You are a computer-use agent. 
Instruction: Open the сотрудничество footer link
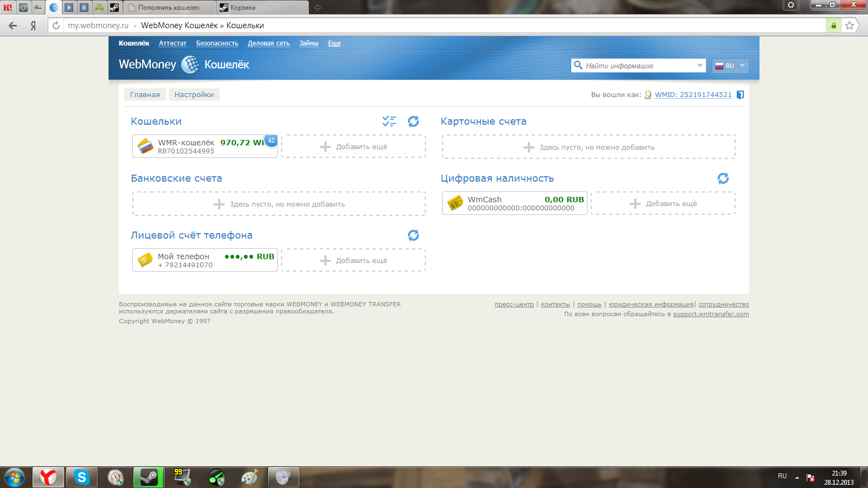724,304
